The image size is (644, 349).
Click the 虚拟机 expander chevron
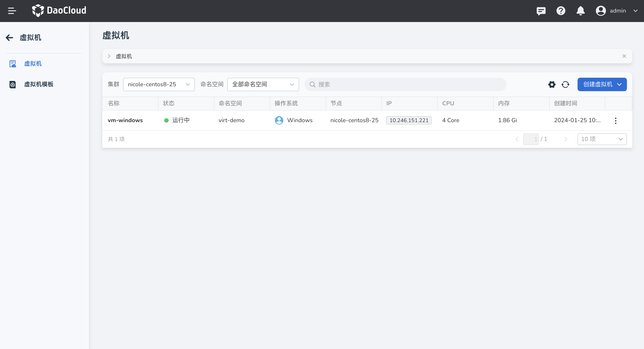pos(110,56)
